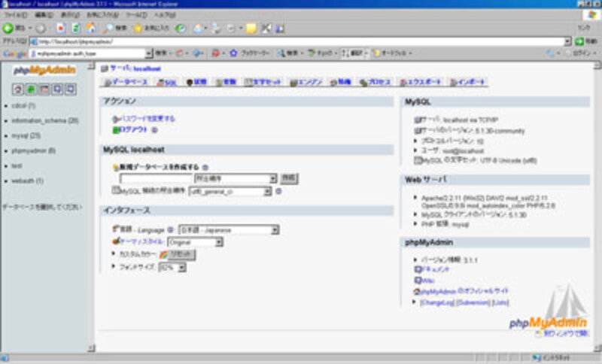Click help icon beside create new database label
The image size is (602, 364).
point(205,167)
